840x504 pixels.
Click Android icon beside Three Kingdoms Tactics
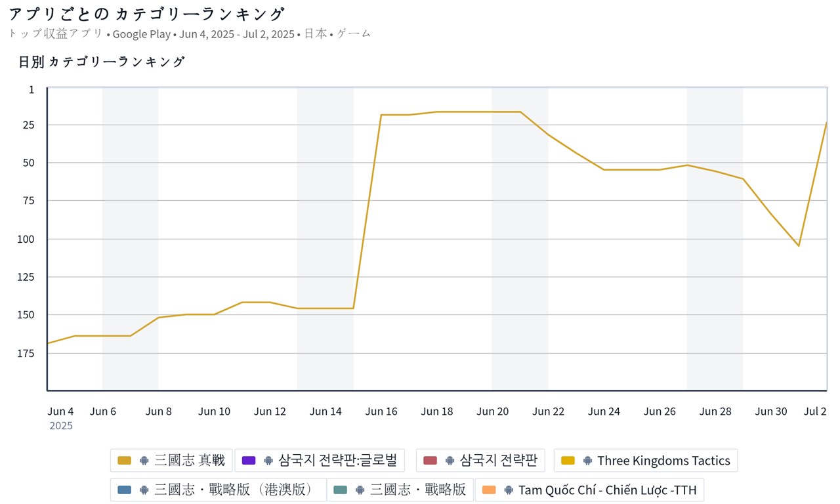click(587, 461)
